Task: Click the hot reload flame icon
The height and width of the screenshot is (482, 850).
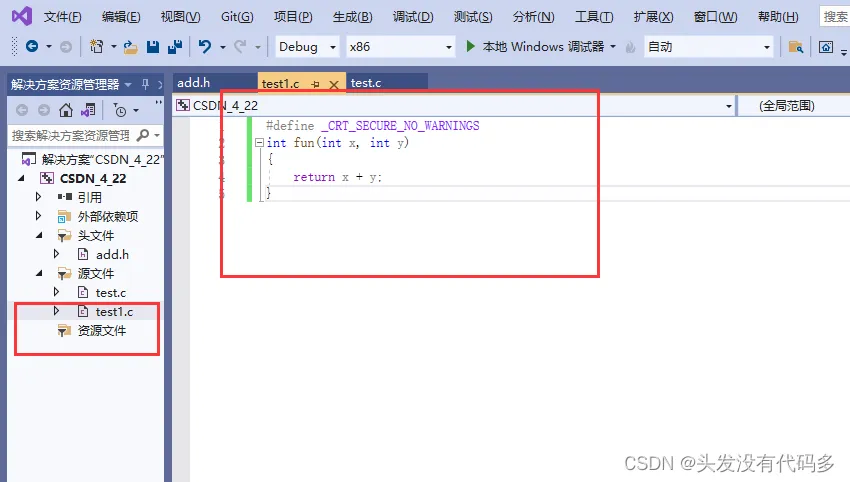Action: 630,48
